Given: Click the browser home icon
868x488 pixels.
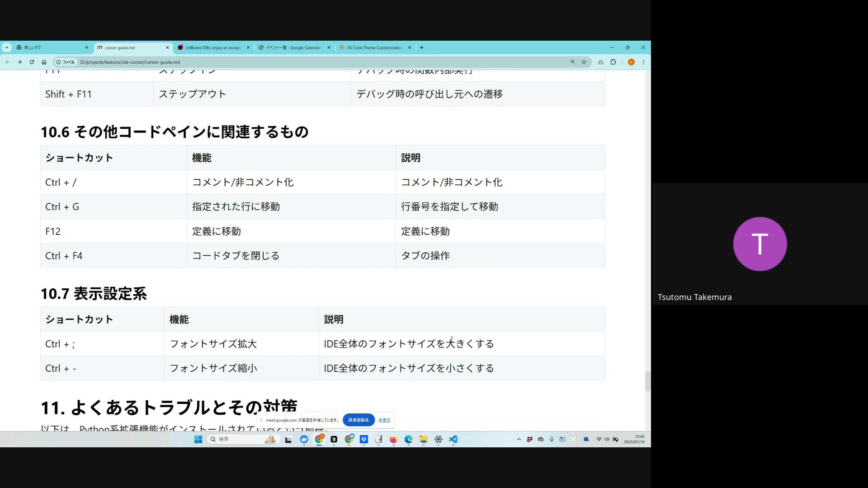Looking at the screenshot, I should 44,62.
